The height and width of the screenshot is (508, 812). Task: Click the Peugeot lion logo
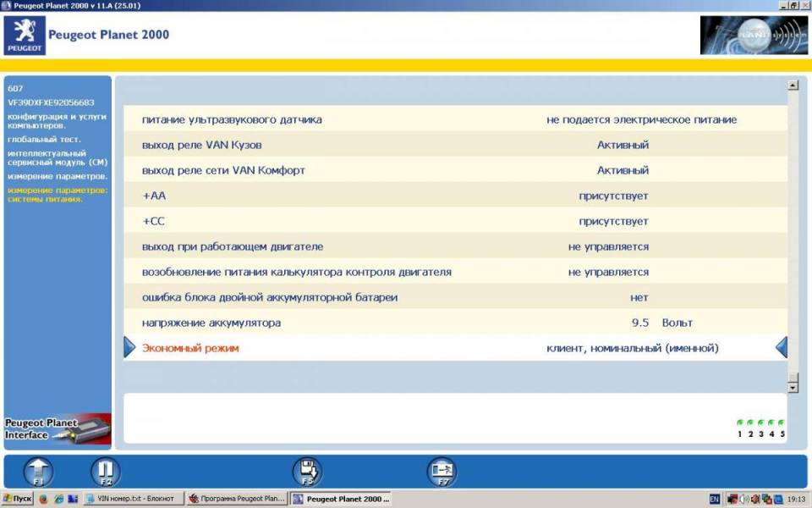pos(25,35)
